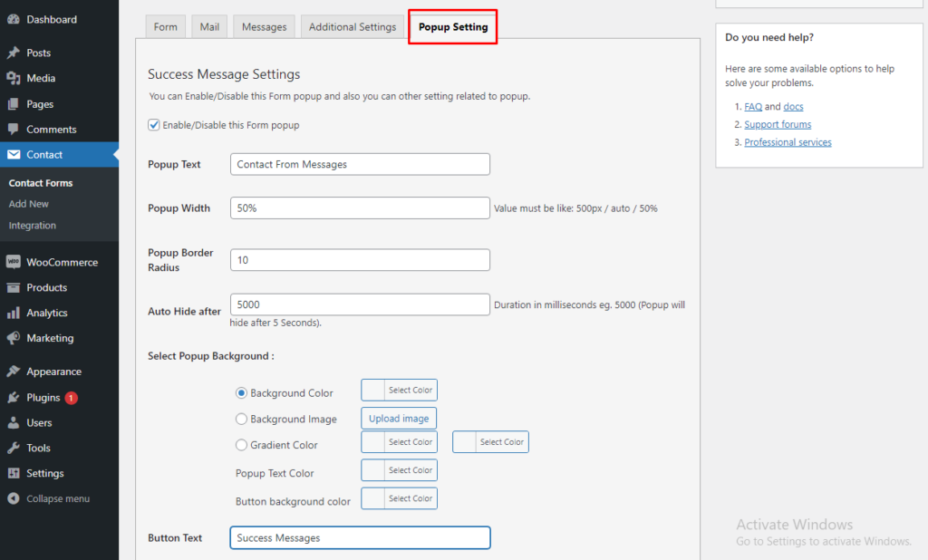Screen dimensions: 928x560
Task: Choose Popup Text Color swatch
Action: [399, 470]
